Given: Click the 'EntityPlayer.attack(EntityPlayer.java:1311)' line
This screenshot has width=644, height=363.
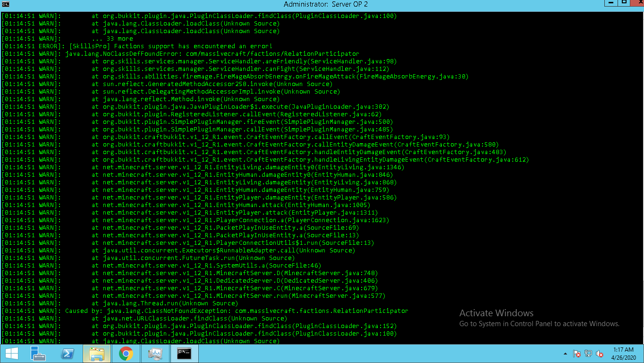Looking at the screenshot, I should [189, 213].
